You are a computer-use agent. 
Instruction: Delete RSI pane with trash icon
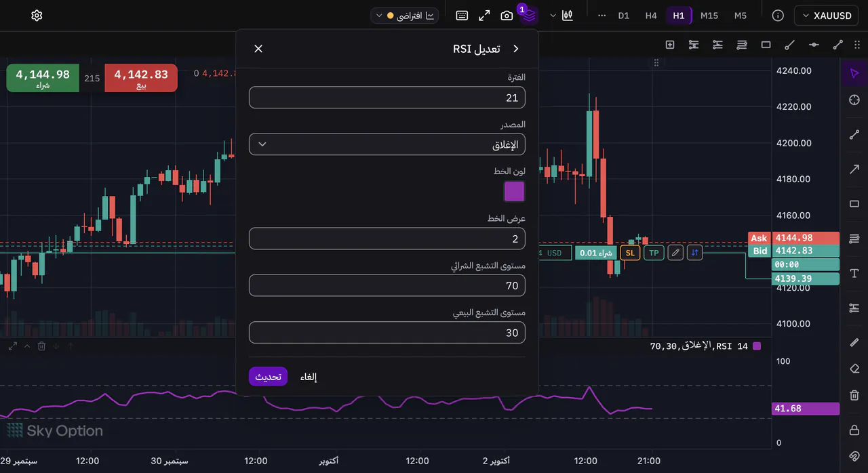[x=41, y=346]
